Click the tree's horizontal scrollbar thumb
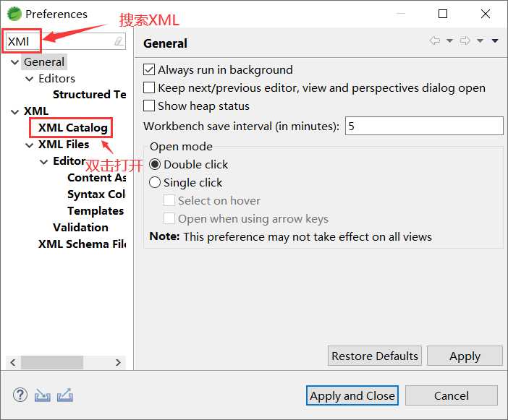Viewport: 508px width, 420px height. (52, 362)
